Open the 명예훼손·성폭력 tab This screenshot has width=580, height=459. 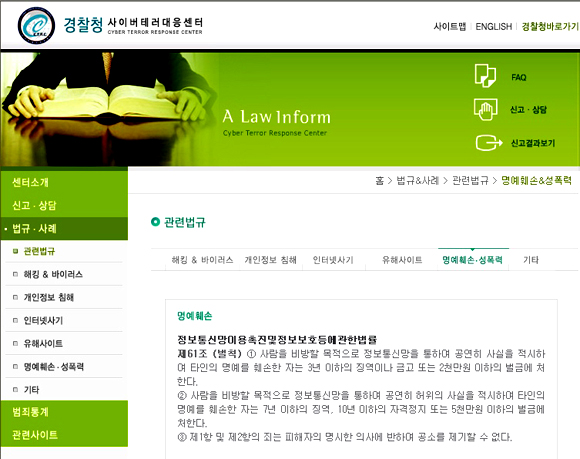pos(472,260)
